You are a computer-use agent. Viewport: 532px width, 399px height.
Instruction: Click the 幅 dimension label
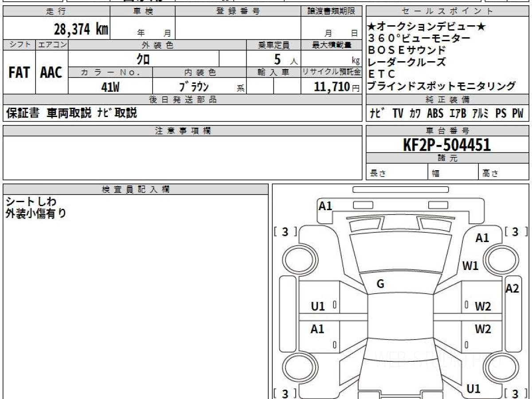click(x=435, y=174)
